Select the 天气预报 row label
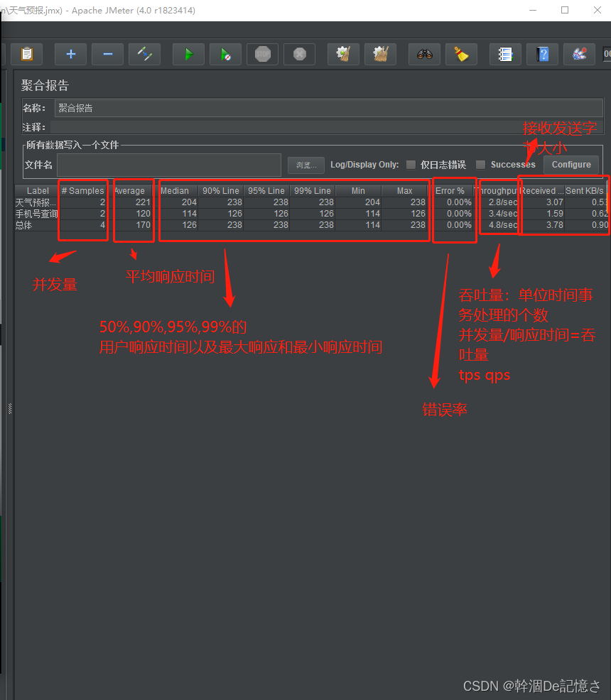 pyautogui.click(x=36, y=202)
